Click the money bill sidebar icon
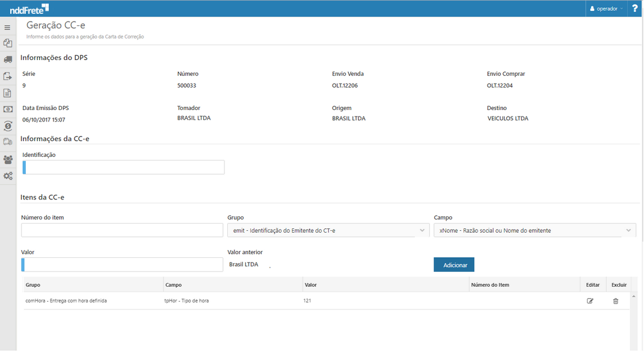Image resolution: width=644 pixels, height=357 pixels. tap(8, 109)
